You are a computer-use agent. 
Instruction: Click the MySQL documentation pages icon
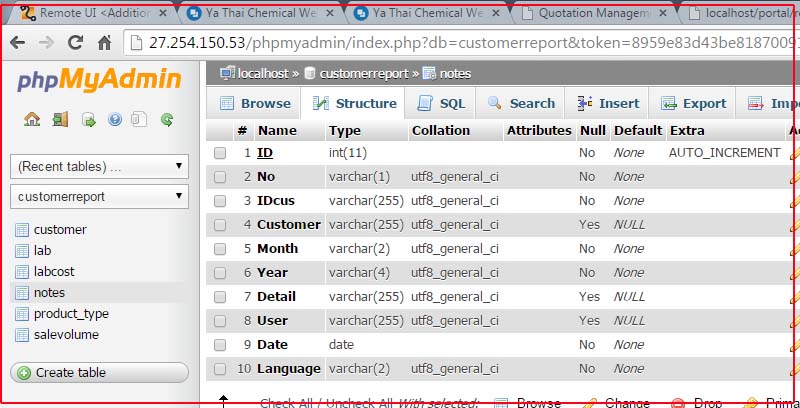[139, 119]
